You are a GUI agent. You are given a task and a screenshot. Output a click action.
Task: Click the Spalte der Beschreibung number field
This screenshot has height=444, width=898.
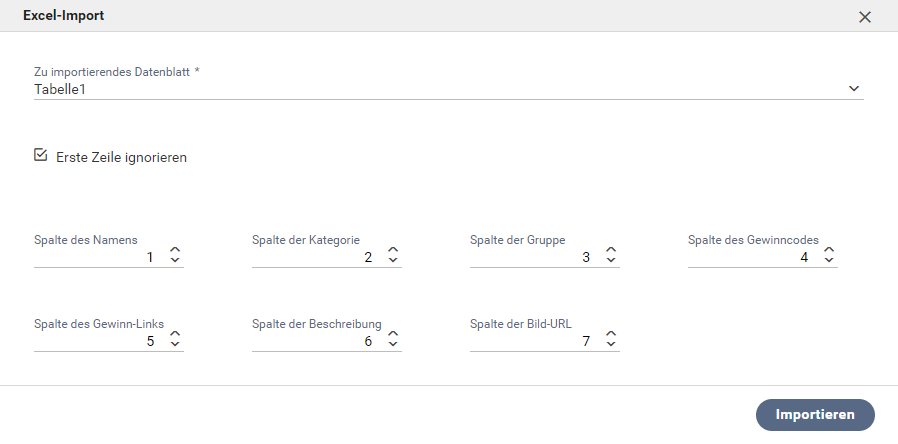click(x=312, y=341)
